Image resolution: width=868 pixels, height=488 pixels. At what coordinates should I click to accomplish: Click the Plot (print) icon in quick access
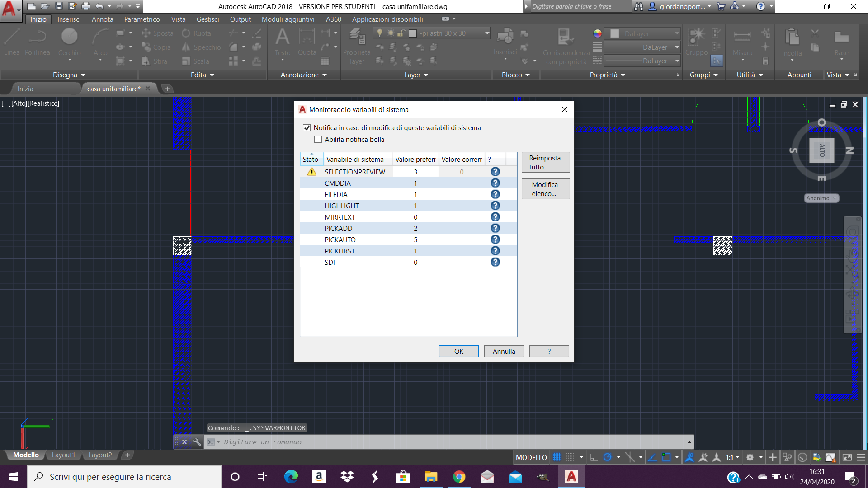click(86, 6)
